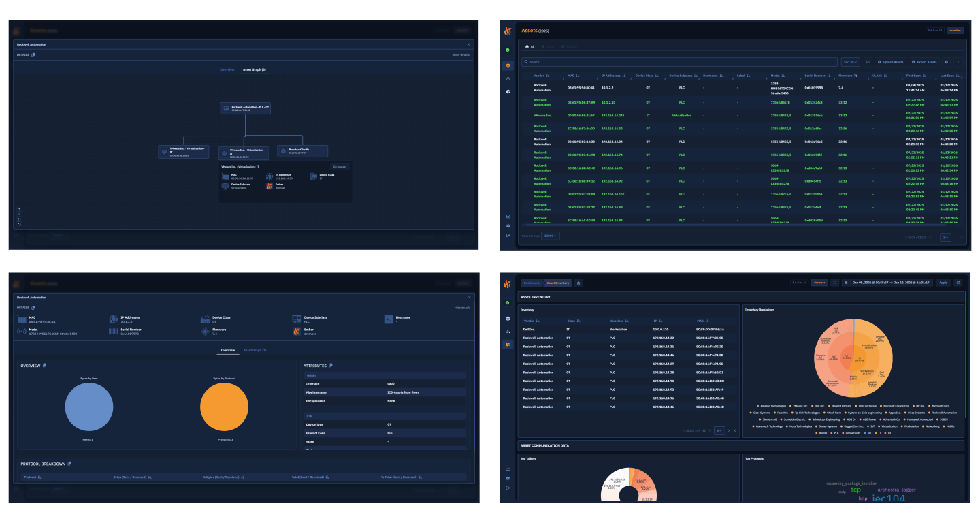Viewport: 980px width, 523px height.
Task: Click the Apply button for the date range
Action: 944,282
